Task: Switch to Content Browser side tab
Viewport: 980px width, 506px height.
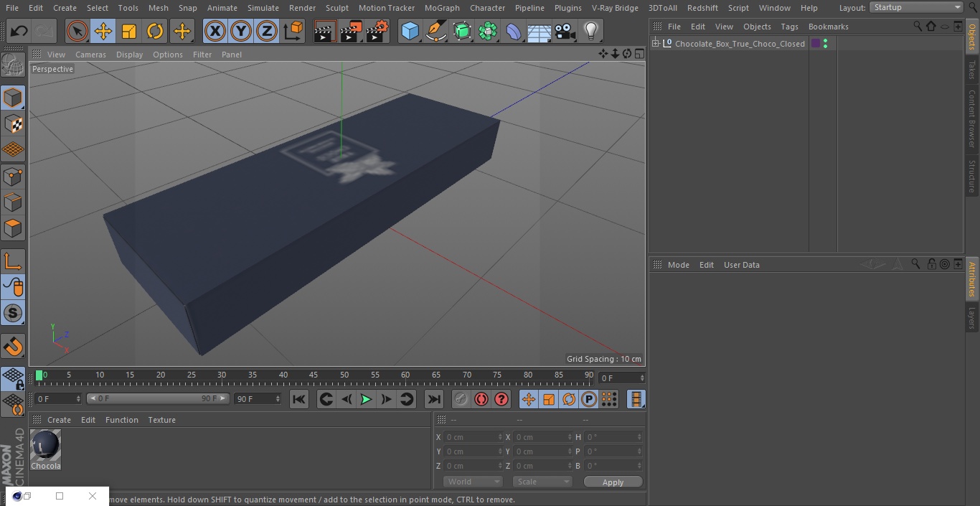Action: click(x=972, y=118)
